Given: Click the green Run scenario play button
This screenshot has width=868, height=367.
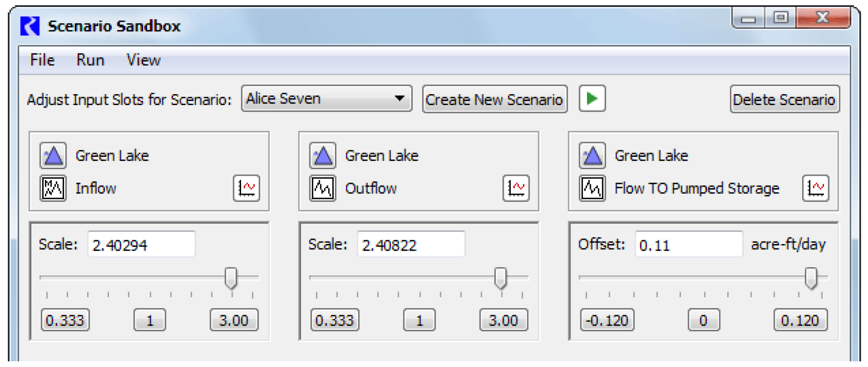Looking at the screenshot, I should pyautogui.click(x=592, y=99).
